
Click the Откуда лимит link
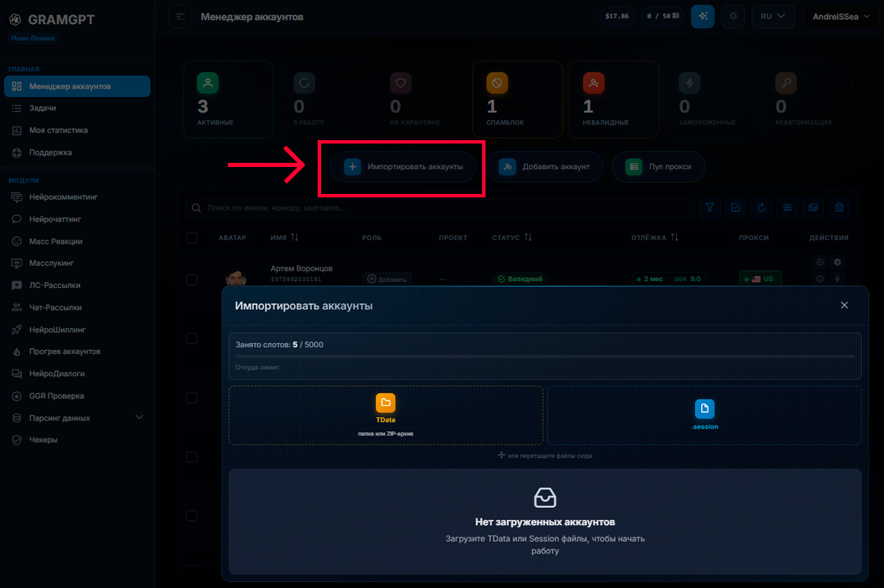(x=258, y=367)
